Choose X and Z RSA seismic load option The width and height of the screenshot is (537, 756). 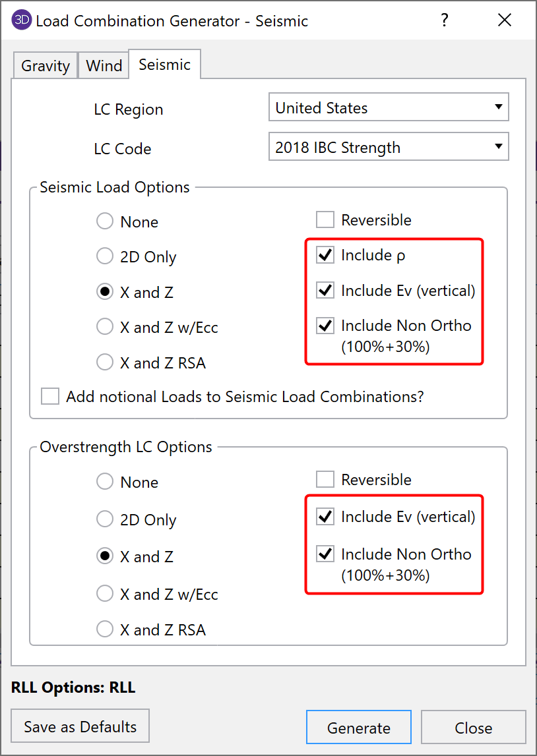pos(105,363)
